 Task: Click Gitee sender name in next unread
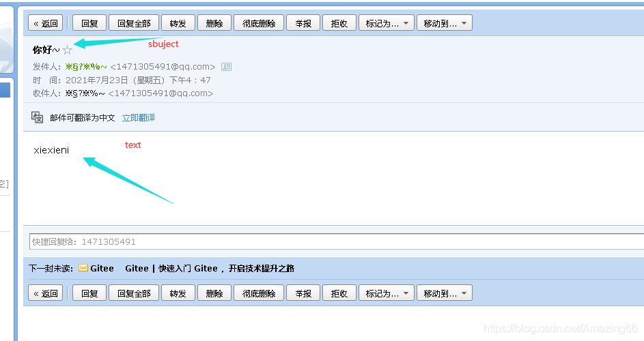pyautogui.click(x=102, y=269)
